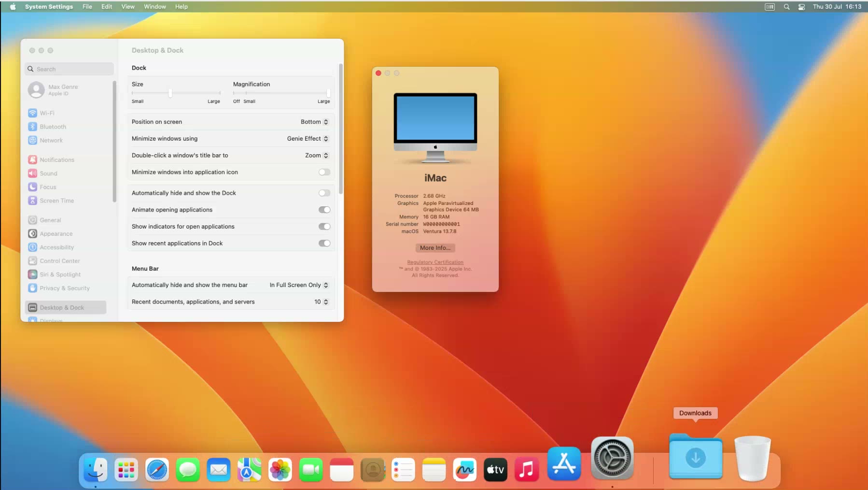Open the Window menu
The height and width of the screenshot is (490, 868).
coord(154,7)
